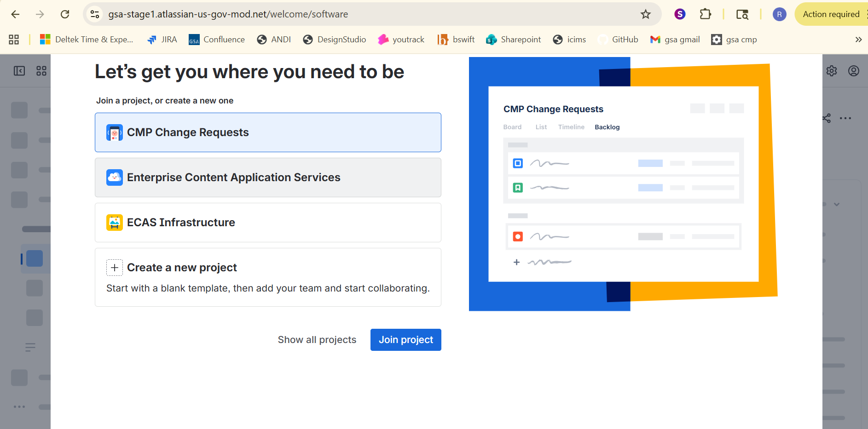Open the three-dots more actions menu

(845, 118)
